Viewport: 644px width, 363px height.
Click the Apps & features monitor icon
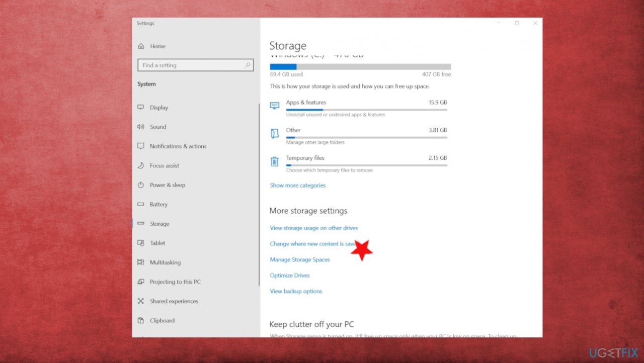click(x=274, y=106)
